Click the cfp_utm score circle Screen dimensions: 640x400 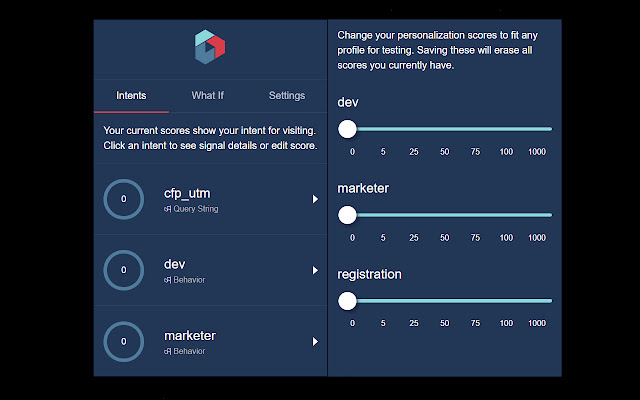tap(123, 199)
